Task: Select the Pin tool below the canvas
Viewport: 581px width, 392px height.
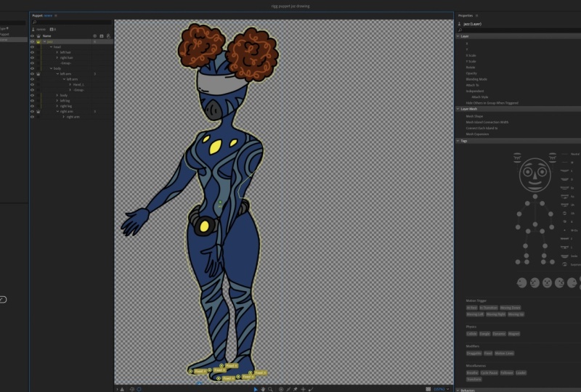Action: [x=296, y=389]
